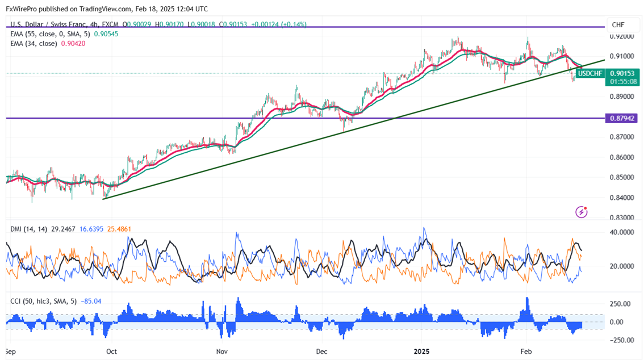Click the +0.00124 (+0.14%) change value
The width and height of the screenshot is (644, 360).
click(279, 24)
